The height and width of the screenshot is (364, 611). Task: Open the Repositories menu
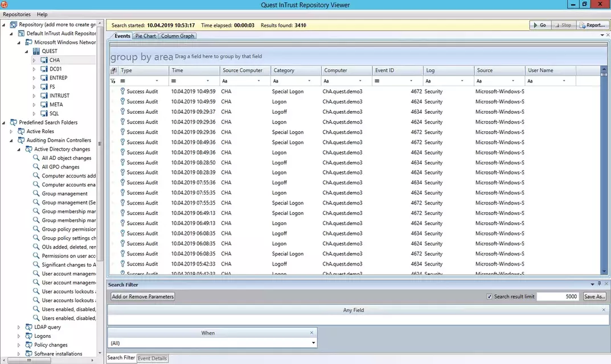[x=17, y=14]
